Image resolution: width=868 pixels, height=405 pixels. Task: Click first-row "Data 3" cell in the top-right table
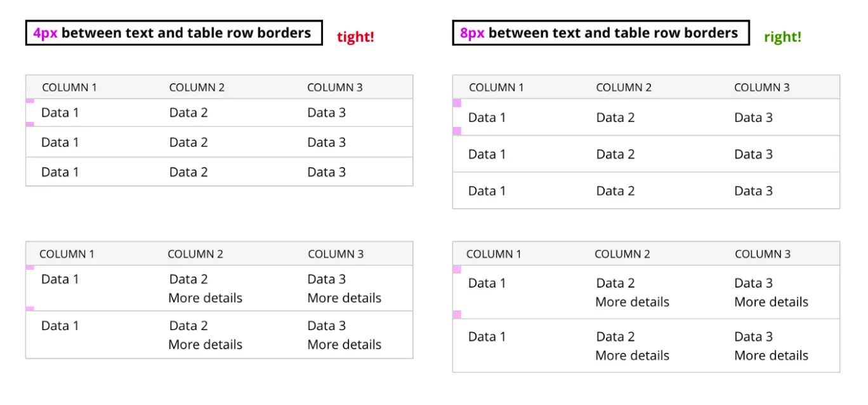coord(753,117)
